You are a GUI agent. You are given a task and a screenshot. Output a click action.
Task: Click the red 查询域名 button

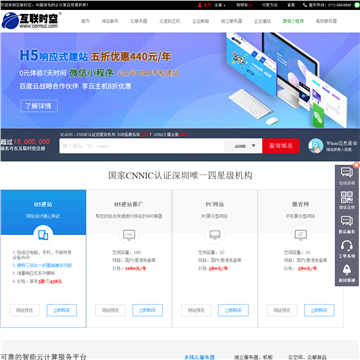click(x=281, y=146)
